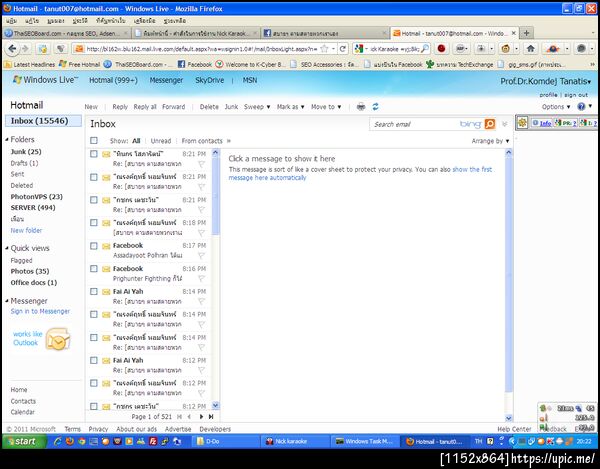
Task: Open the Options dropdown
Action: click(556, 107)
